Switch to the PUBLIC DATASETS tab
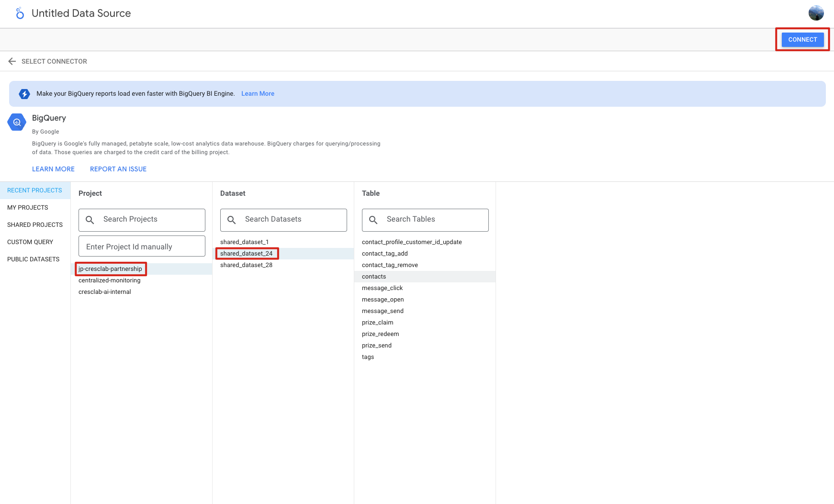This screenshot has height=504, width=834. [35, 259]
